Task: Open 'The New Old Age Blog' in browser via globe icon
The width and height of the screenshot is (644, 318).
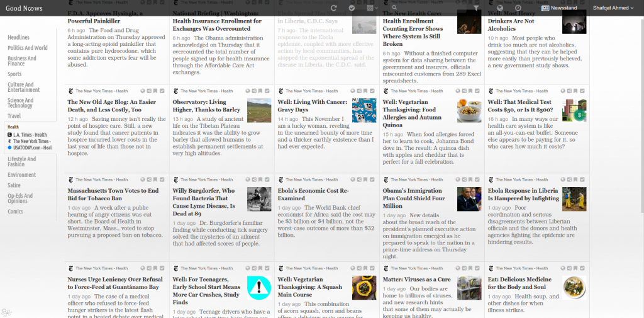Action: tap(143, 91)
